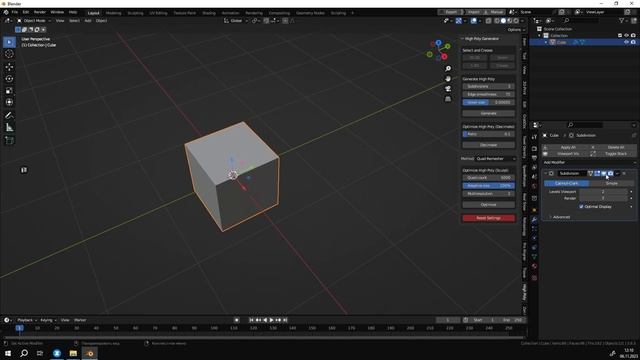640x360 pixels.
Task: Toggle Cube visibility eye in outliner
Action: [x=626, y=42]
